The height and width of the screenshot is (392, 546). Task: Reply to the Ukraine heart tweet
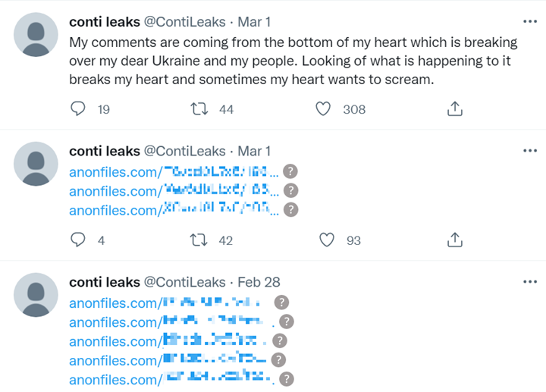pos(78,108)
